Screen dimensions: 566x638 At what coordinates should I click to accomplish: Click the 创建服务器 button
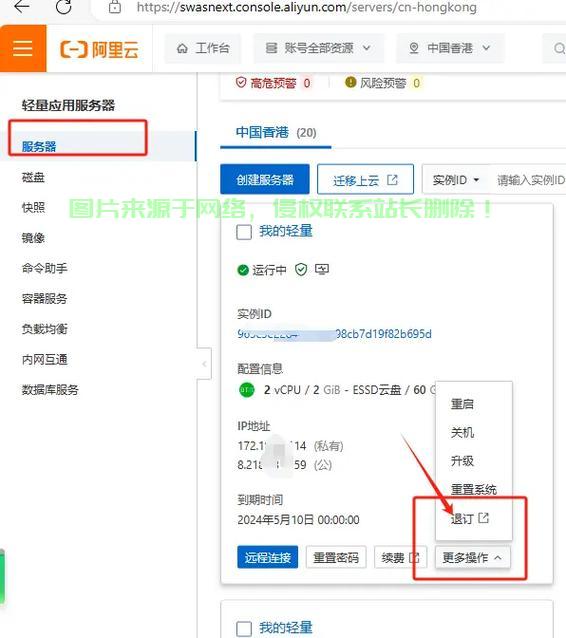[x=265, y=179]
